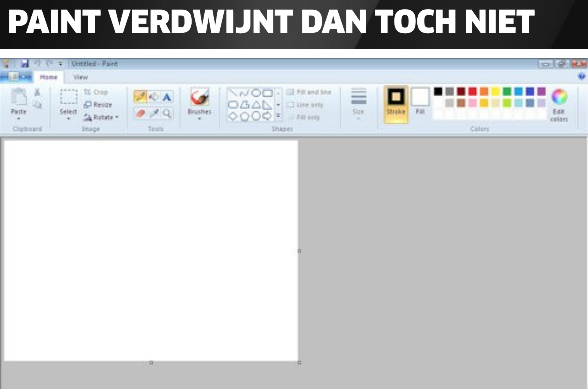The image size is (588, 389).
Task: Click the Paste clipboard icon
Action: 19,97
